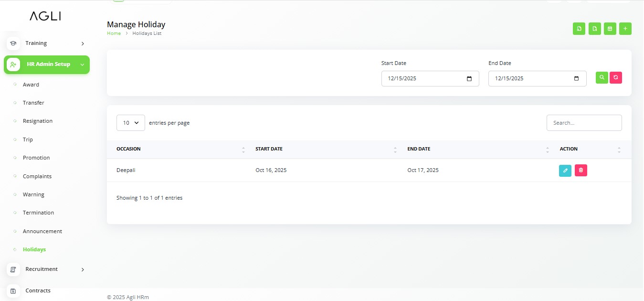Click the table Search input field
The image size is (644, 301).
click(584, 123)
